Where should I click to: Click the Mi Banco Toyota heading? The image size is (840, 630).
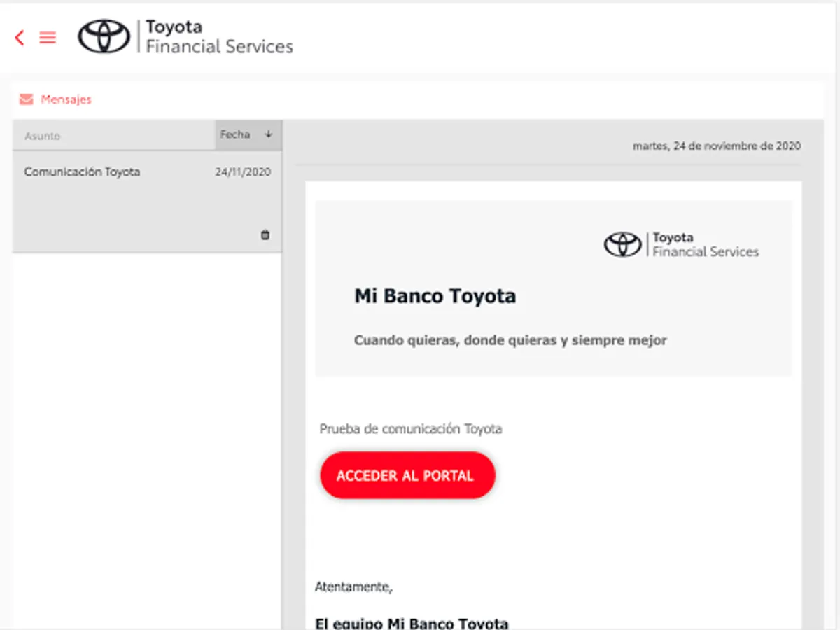point(435,296)
